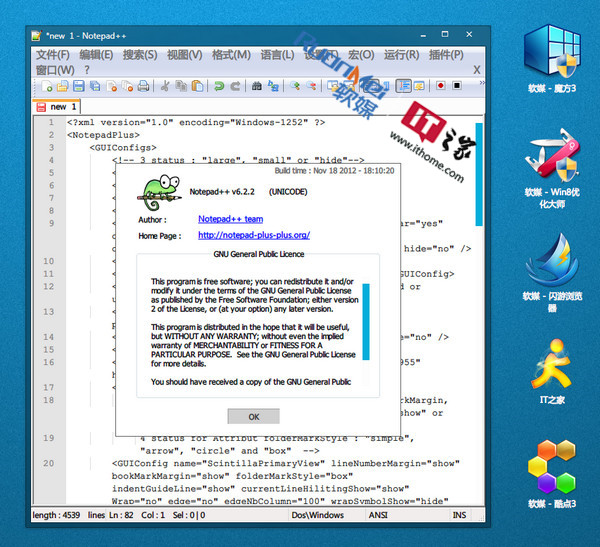Click the 'INS' status bar indicator
The width and height of the screenshot is (600, 547).
tap(459, 515)
